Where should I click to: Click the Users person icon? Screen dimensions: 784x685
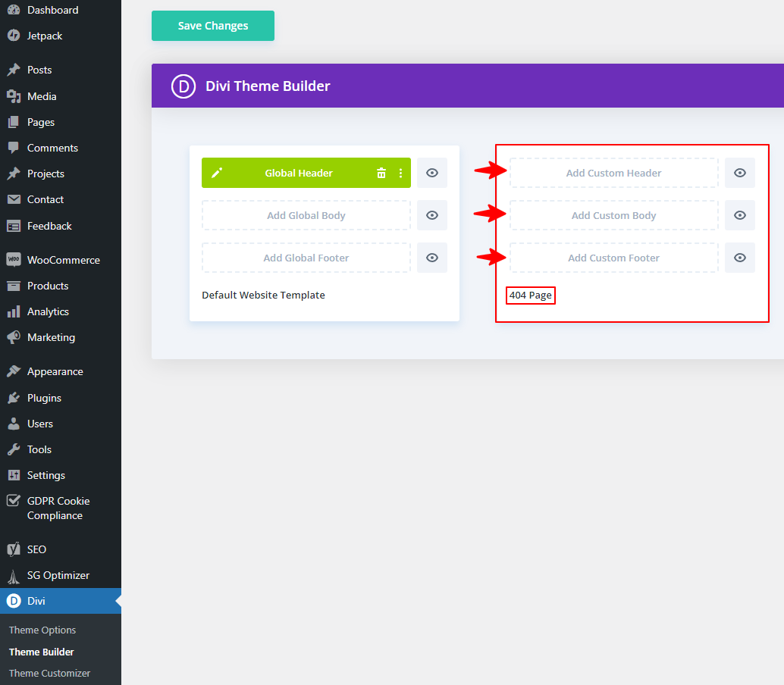point(14,424)
